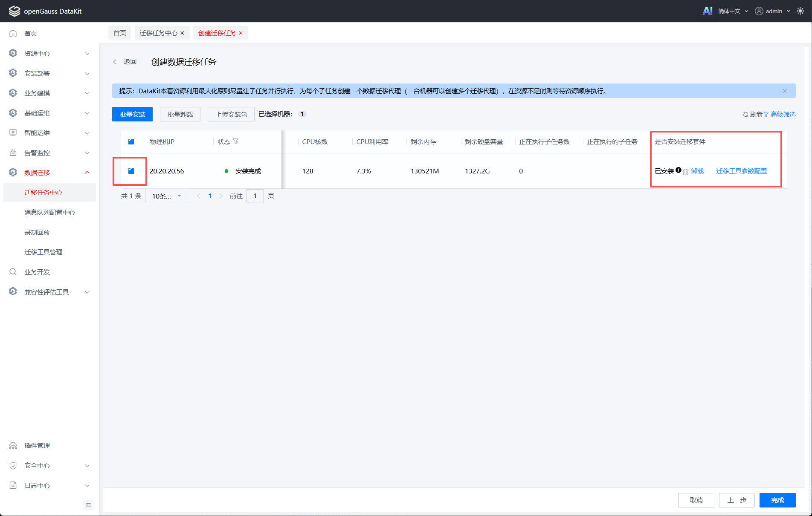Expand the 日志中心 menu chevron
The height and width of the screenshot is (516, 812).
click(x=87, y=485)
